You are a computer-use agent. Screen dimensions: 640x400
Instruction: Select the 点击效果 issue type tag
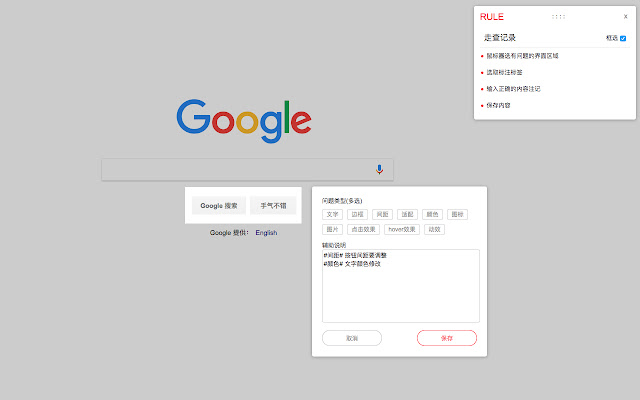coord(363,229)
